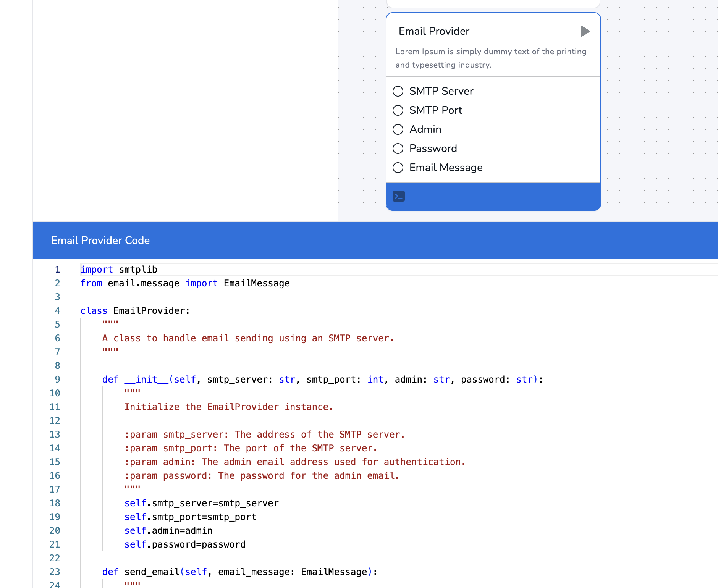Click the self.password=password code line

click(x=185, y=544)
